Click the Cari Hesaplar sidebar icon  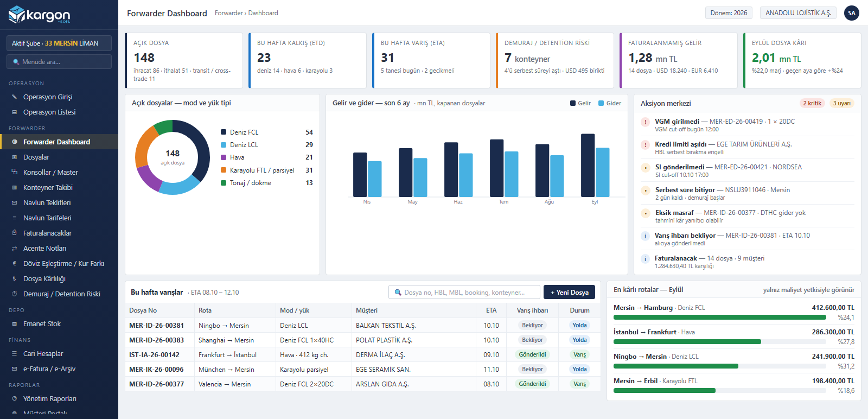click(x=15, y=354)
